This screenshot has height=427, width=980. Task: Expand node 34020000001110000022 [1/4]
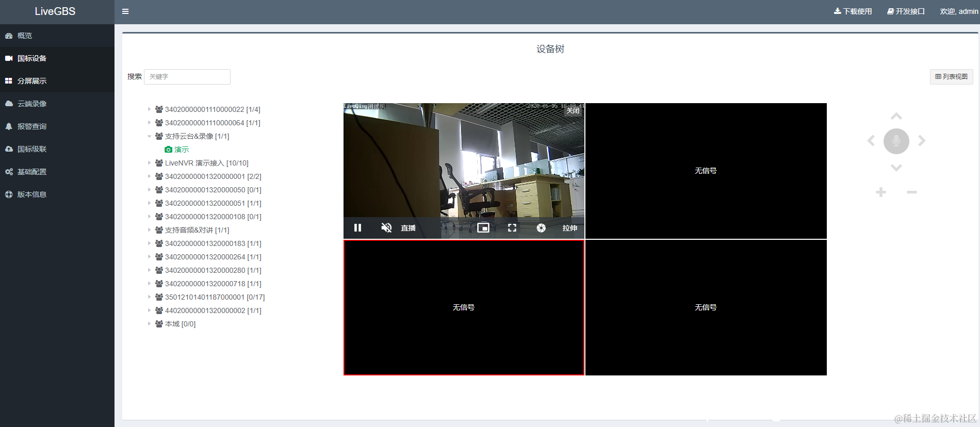pyautogui.click(x=149, y=109)
